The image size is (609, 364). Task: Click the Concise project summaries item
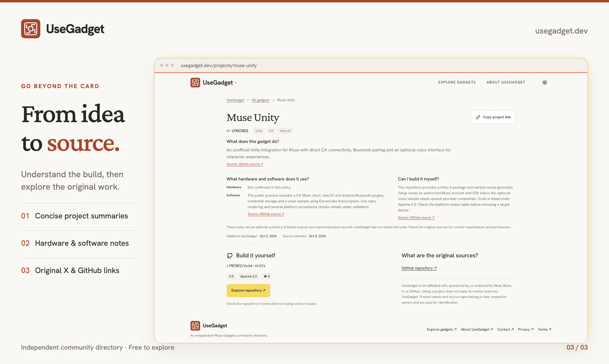(74, 216)
